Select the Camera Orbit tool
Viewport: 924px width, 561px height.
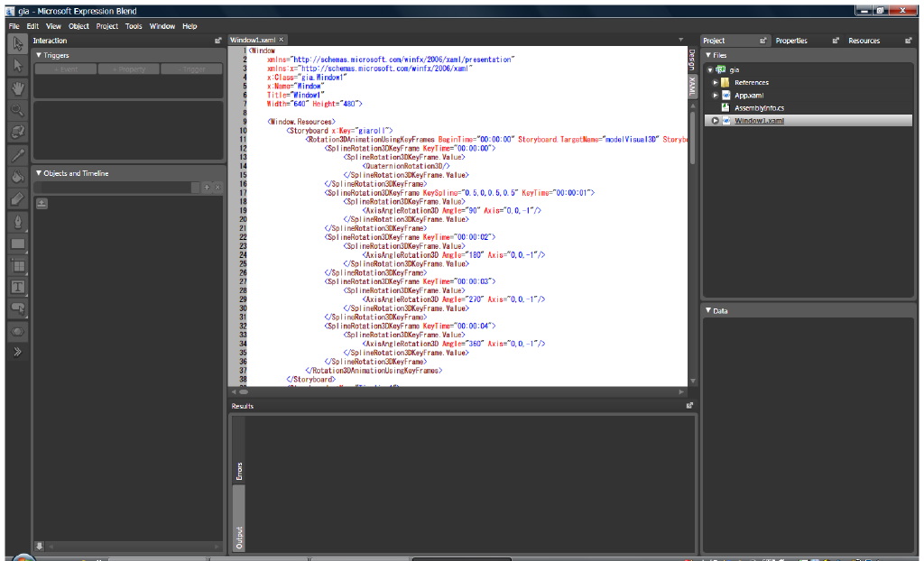[x=18, y=132]
